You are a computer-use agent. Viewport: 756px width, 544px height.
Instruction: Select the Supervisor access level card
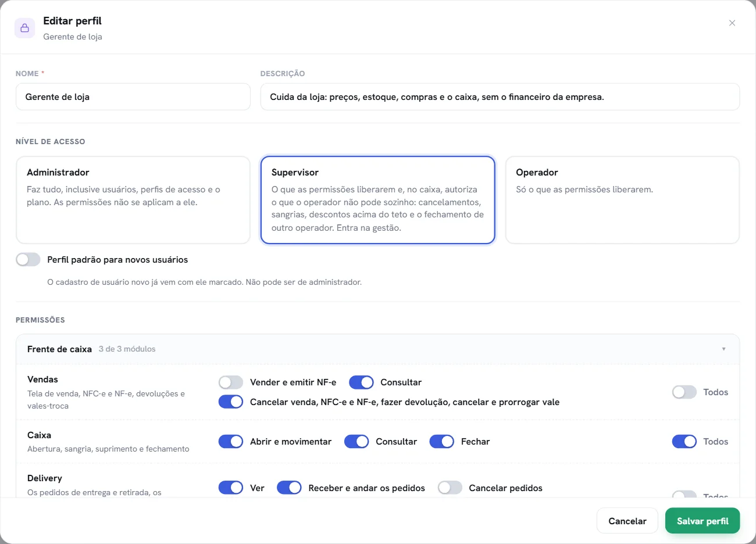pyautogui.click(x=378, y=200)
